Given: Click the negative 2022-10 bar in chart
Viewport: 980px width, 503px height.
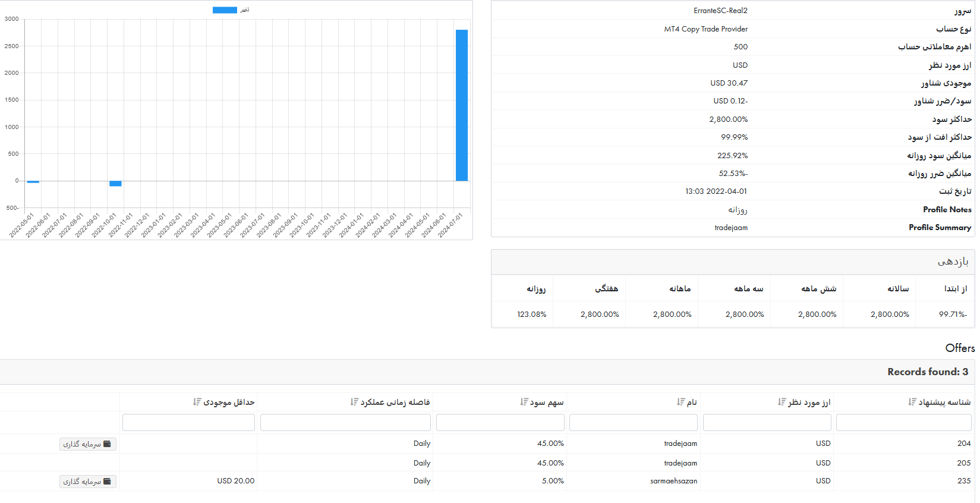Looking at the screenshot, I should pos(115,184).
